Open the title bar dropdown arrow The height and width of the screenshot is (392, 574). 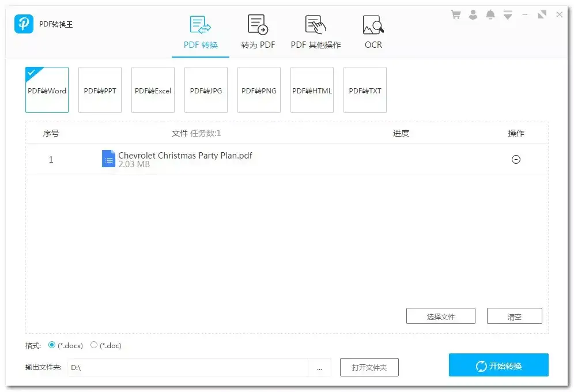(508, 14)
